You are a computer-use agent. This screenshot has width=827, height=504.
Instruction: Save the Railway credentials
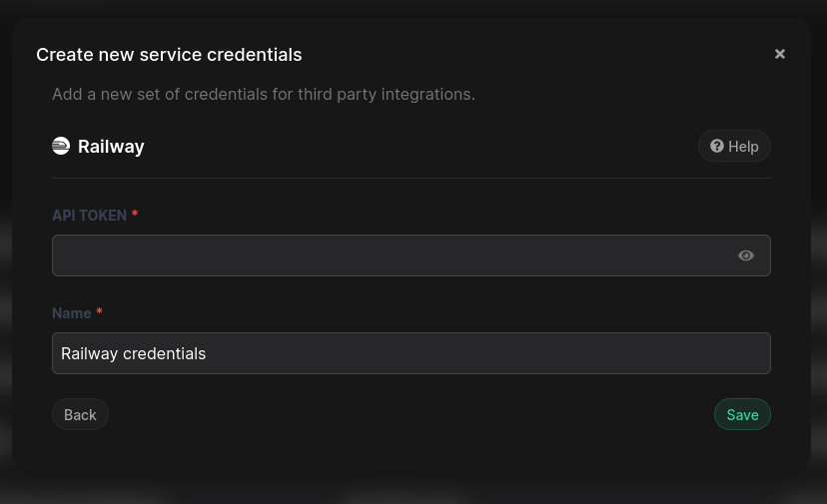[742, 414]
